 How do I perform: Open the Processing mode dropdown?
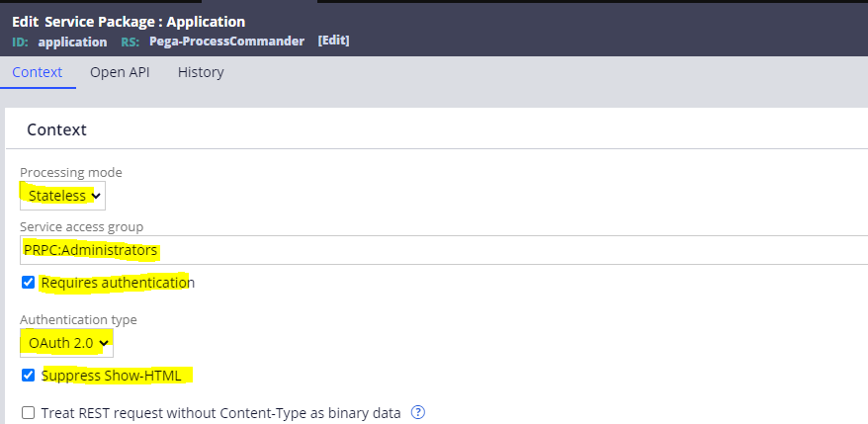point(62,196)
